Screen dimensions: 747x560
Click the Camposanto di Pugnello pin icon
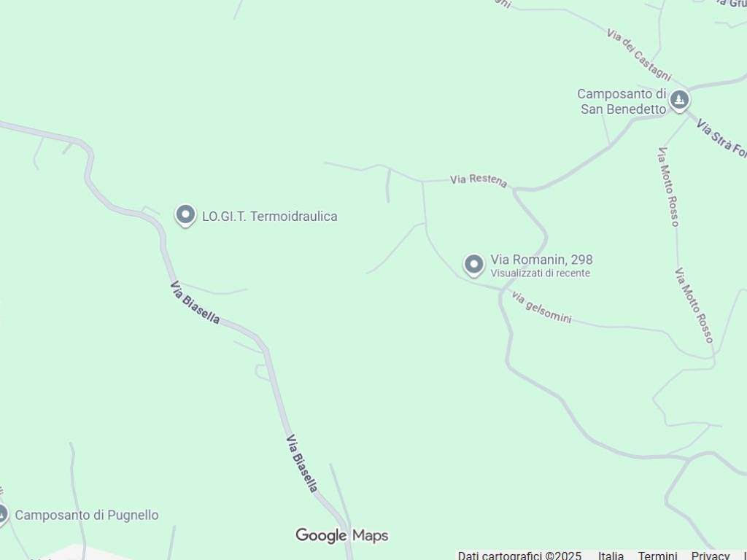click(x=1, y=515)
